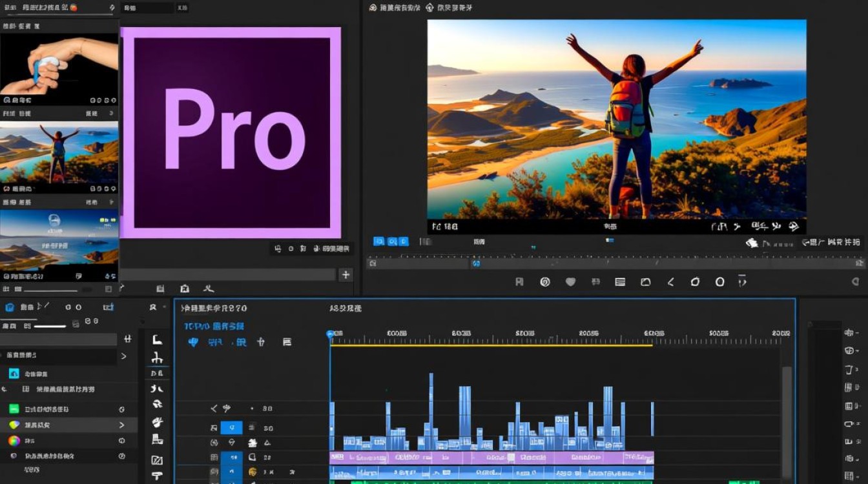Screen dimensions: 868x484
Task: Click the cyan square icon in left list
Action: tap(14, 374)
